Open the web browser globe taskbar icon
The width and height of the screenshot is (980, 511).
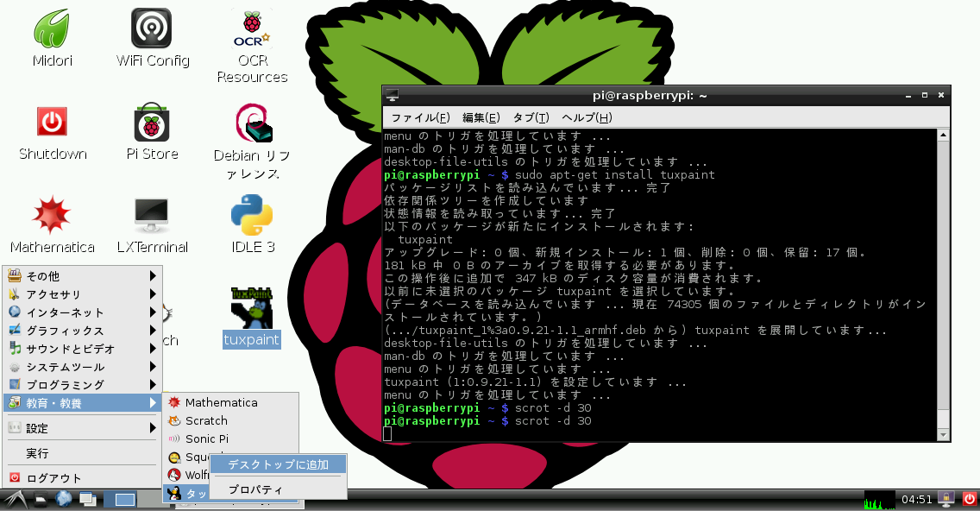point(64,499)
